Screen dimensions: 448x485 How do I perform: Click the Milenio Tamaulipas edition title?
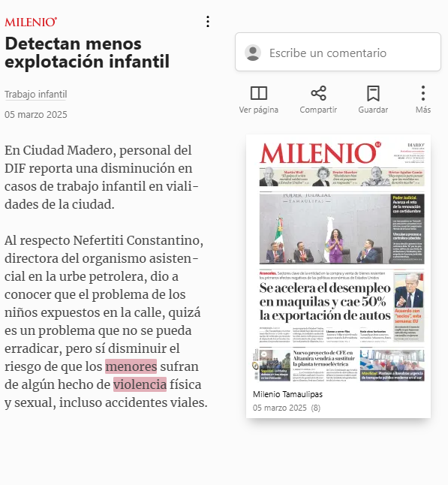[x=287, y=394]
